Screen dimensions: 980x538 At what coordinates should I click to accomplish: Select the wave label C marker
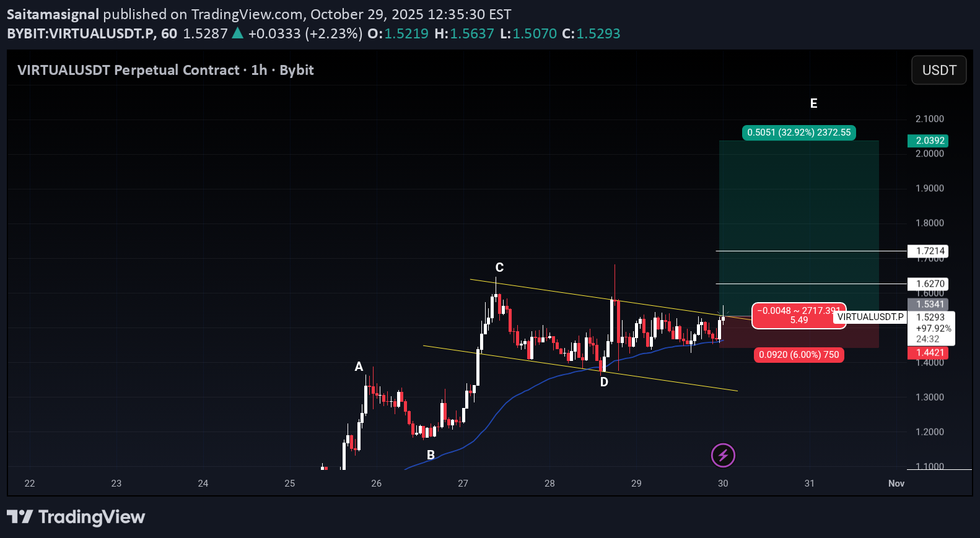pyautogui.click(x=499, y=267)
